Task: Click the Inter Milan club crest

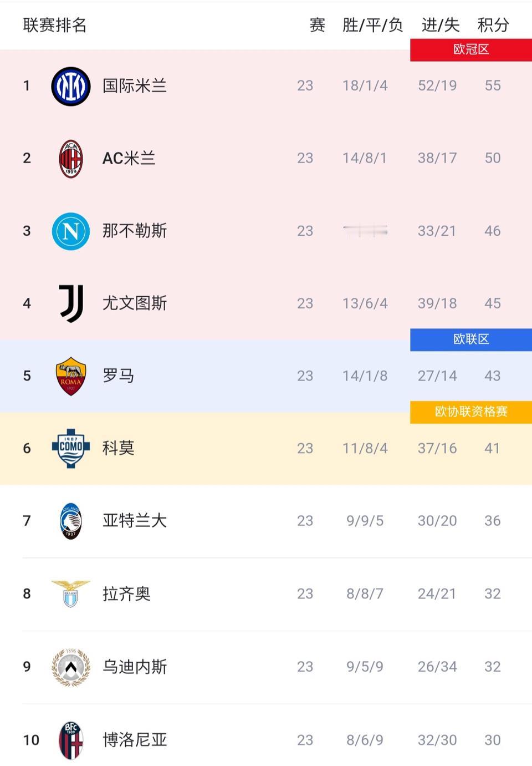Action: point(70,85)
